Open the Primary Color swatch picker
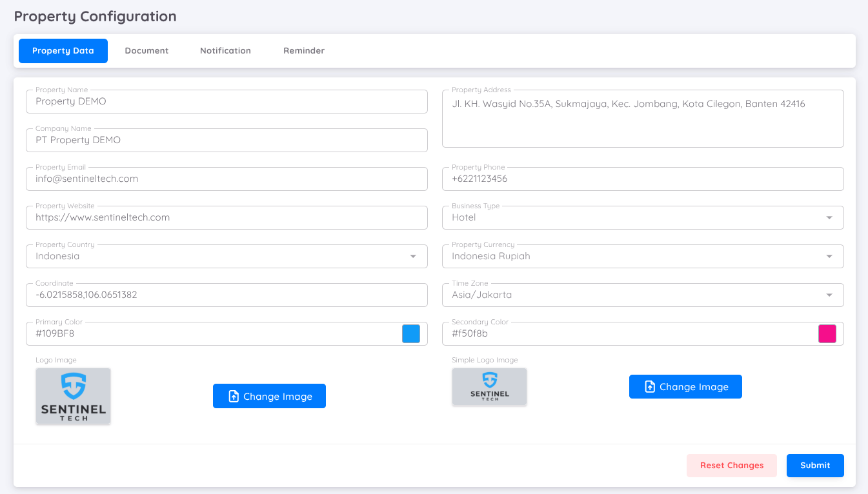868x494 pixels. coord(411,333)
